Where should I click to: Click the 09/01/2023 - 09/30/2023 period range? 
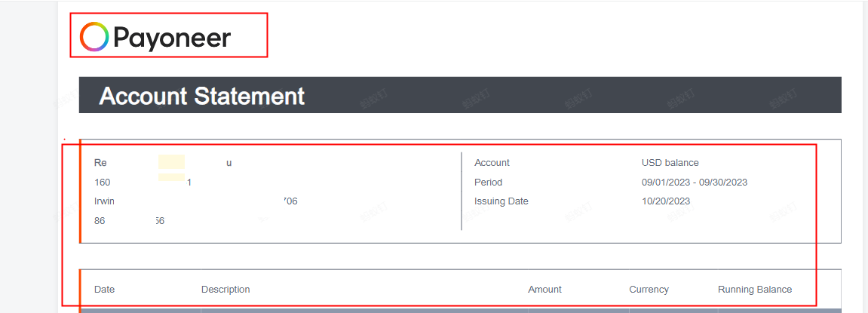point(694,183)
